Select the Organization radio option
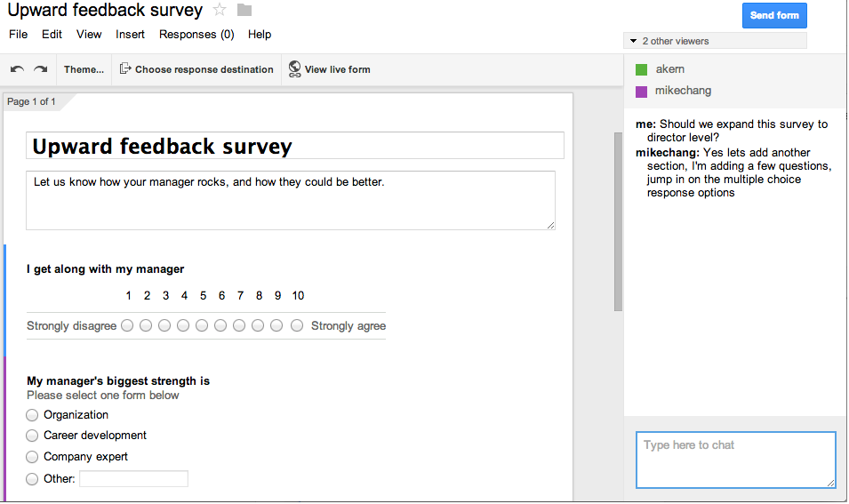This screenshot has height=504, width=849. (x=33, y=415)
